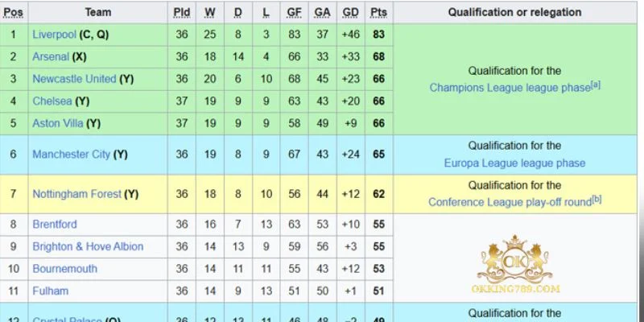644x322 pixels.
Task: Open the Arsenal team link
Action: pyautogui.click(x=51, y=56)
